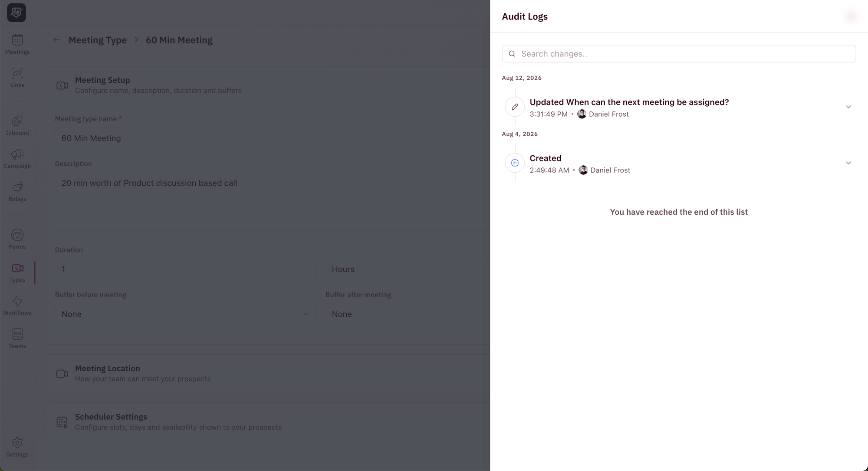Image resolution: width=868 pixels, height=471 pixels.
Task: Click the Search changes field
Action: [x=679, y=54]
